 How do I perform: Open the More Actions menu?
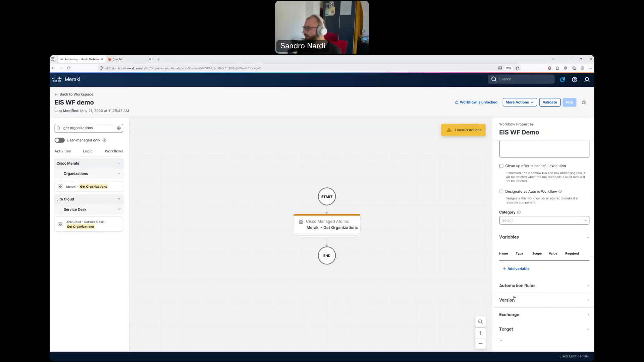520,102
